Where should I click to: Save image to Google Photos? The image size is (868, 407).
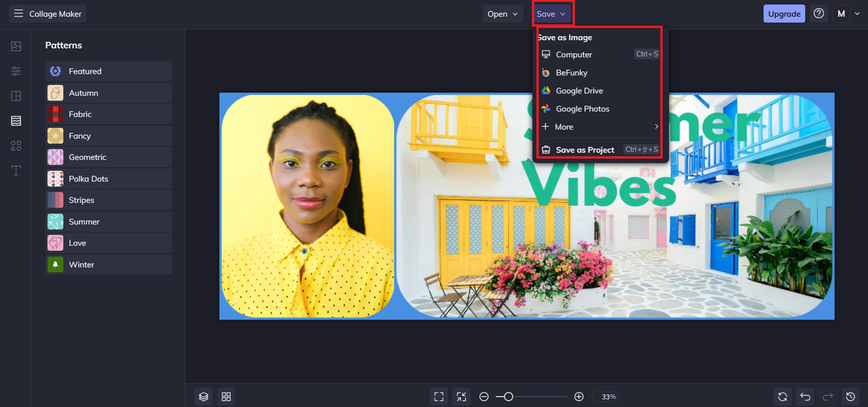click(600, 109)
